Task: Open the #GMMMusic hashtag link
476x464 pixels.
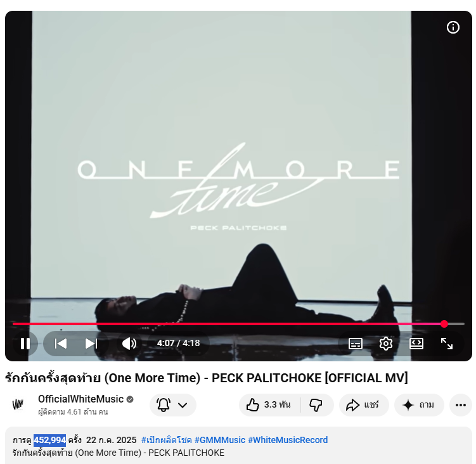Action: (220, 440)
